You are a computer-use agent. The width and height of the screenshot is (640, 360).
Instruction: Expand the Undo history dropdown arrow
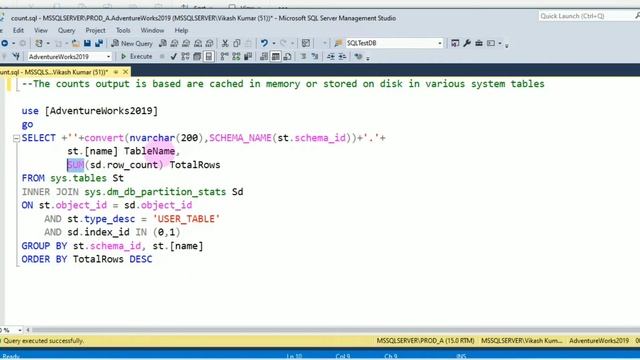[x=273, y=43]
